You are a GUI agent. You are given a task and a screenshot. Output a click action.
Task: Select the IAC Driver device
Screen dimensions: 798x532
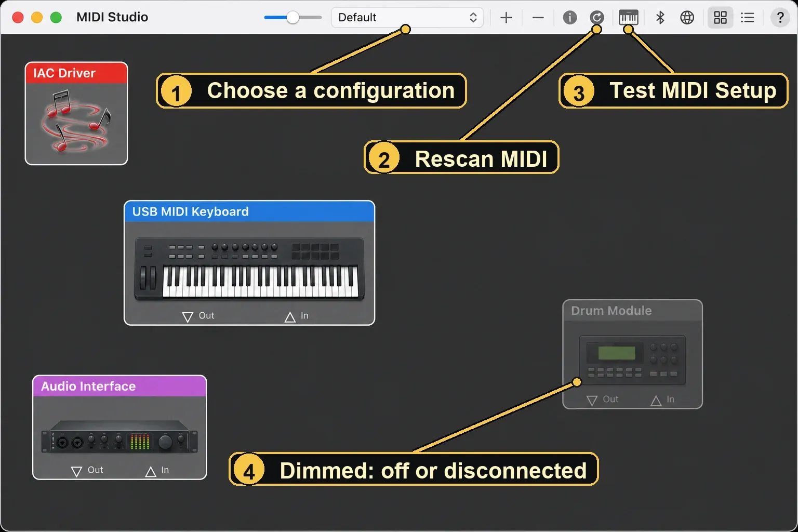[x=76, y=113]
